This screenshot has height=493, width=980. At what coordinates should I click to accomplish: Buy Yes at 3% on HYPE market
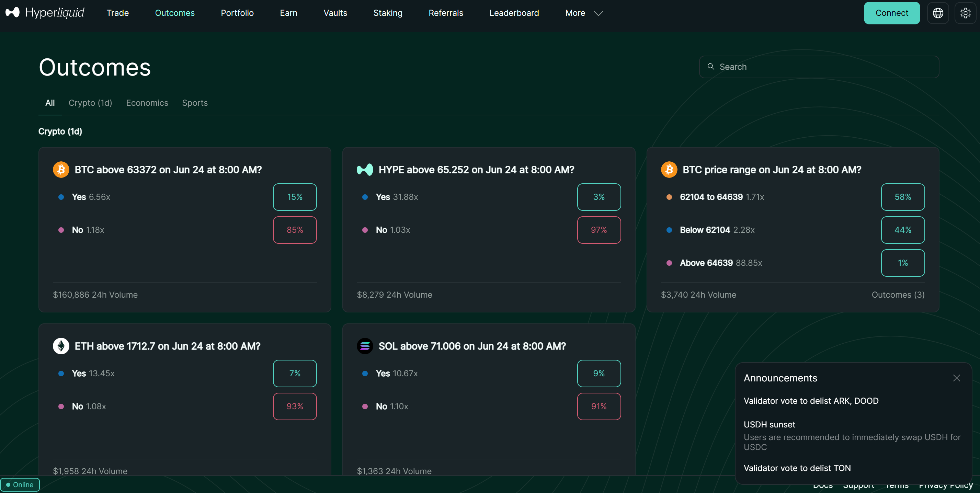click(599, 197)
